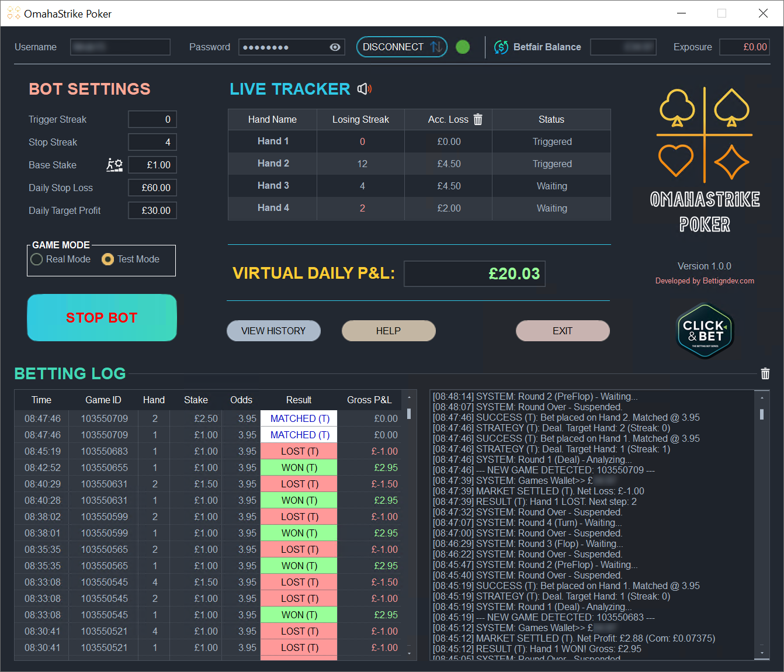
Task: Refresh the Betfair Balance with the dollar icon
Action: coord(501,47)
